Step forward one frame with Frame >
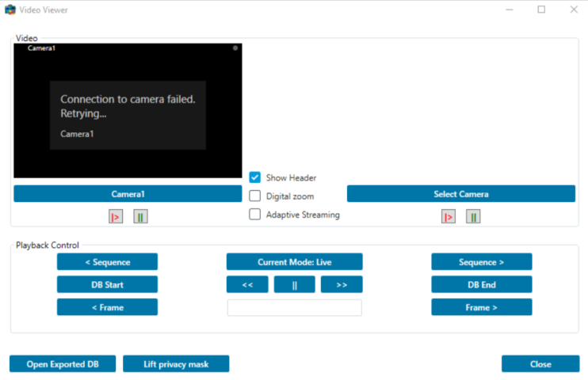 [481, 307]
